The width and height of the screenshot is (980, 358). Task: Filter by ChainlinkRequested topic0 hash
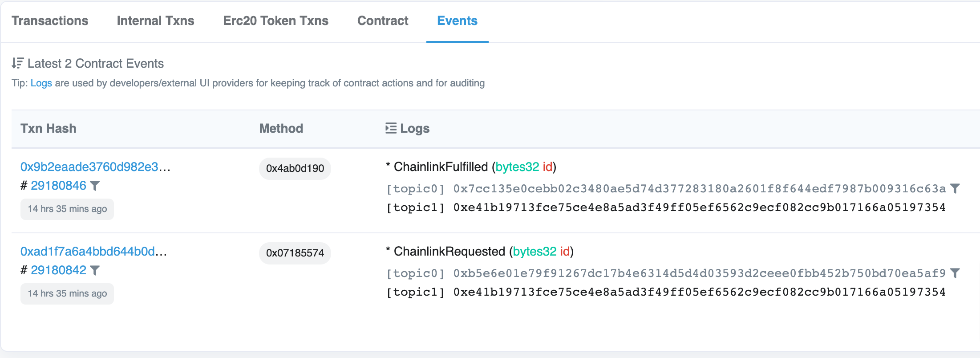pos(955,273)
